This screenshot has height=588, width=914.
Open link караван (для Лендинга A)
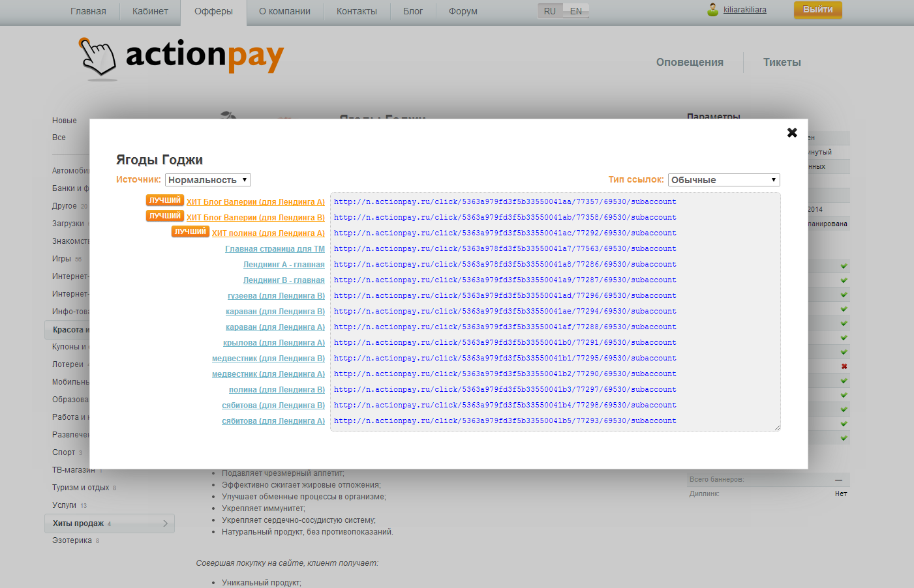pos(275,327)
